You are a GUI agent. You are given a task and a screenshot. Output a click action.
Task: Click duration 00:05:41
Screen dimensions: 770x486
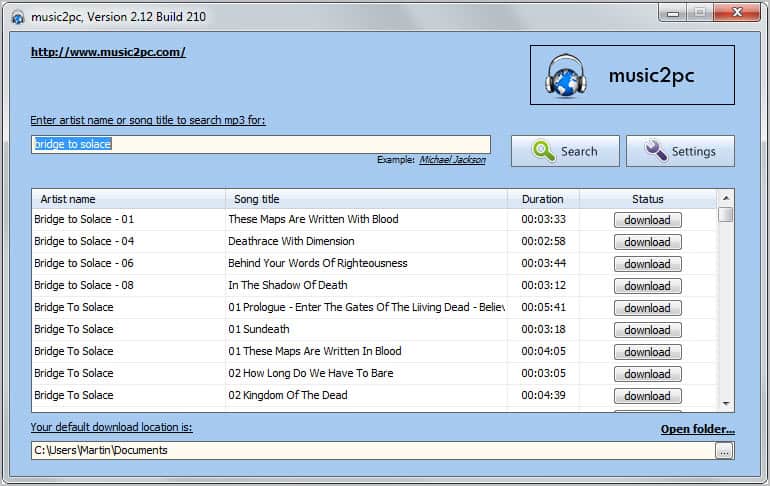544,307
